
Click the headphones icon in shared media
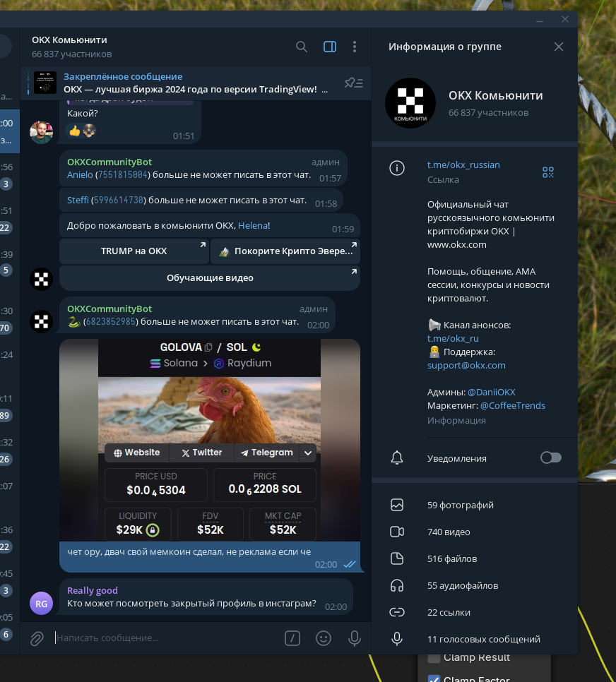click(x=396, y=585)
